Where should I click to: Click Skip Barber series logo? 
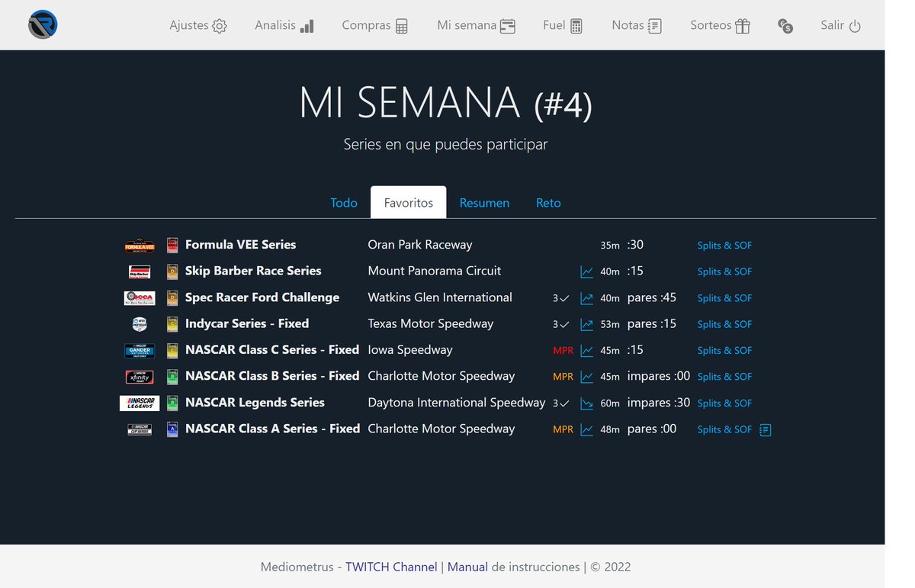tap(140, 272)
